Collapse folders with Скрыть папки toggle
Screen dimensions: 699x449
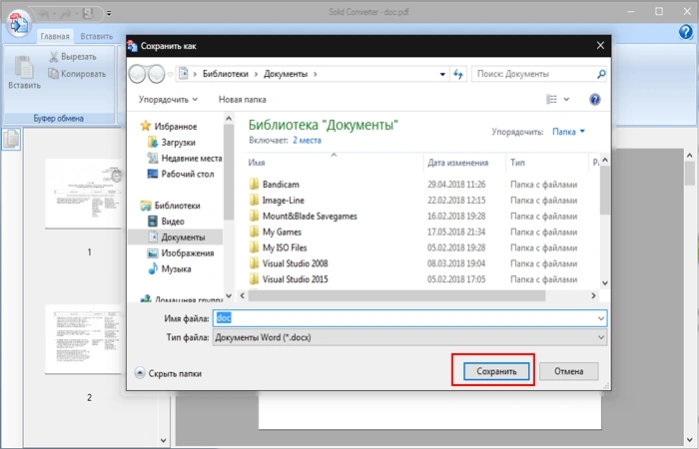(x=168, y=373)
